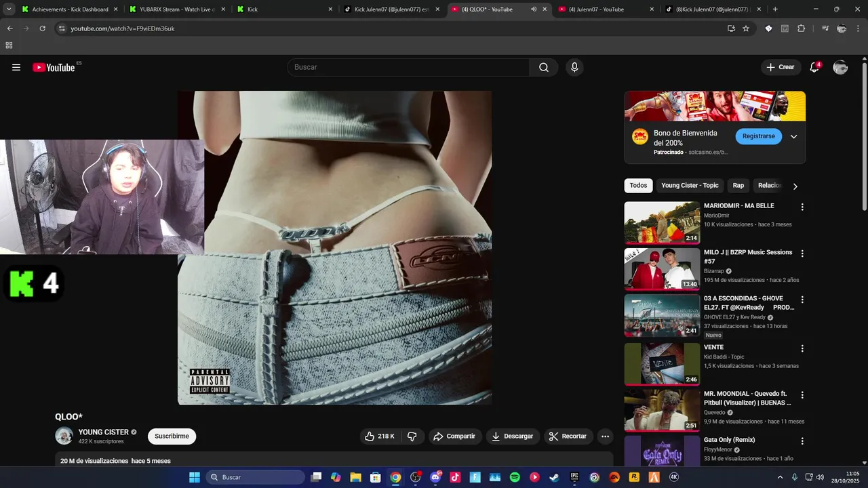Image resolution: width=868 pixels, height=488 pixels.
Task: Bookmark this page with the star icon
Action: pyautogui.click(x=746, y=28)
